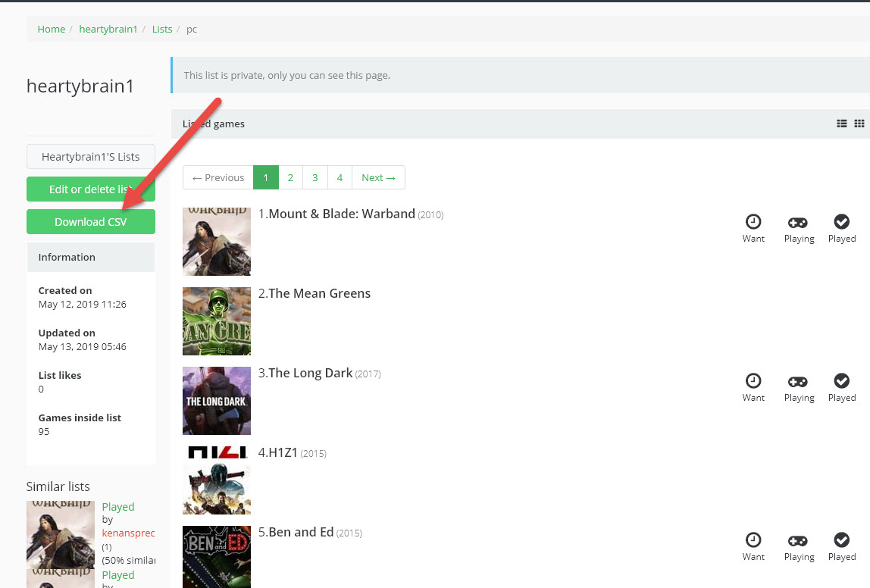Download the list as CSV

[x=90, y=222]
